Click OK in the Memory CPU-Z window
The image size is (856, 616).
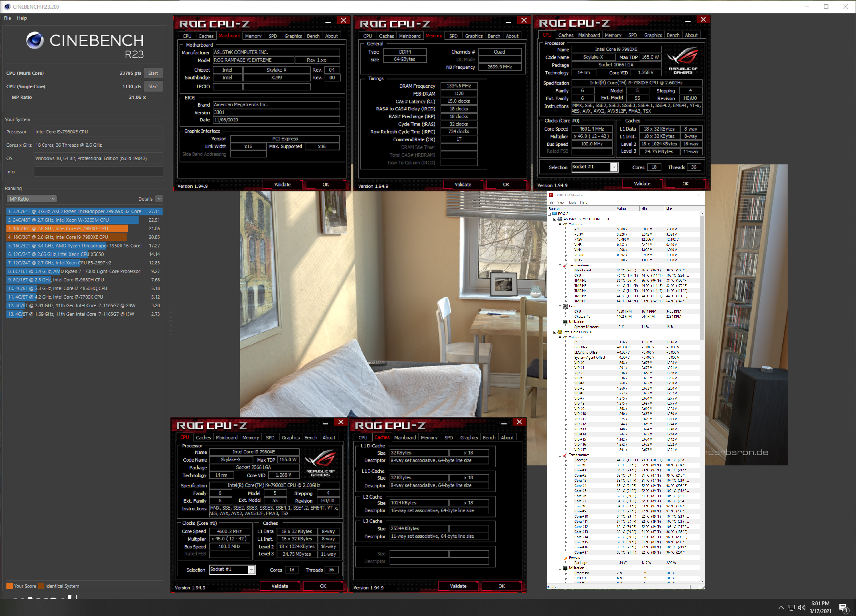tap(506, 185)
